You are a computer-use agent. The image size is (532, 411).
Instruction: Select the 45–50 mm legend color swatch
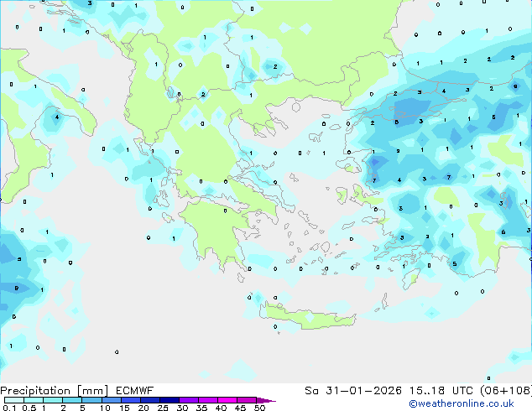pyautogui.click(x=247, y=400)
